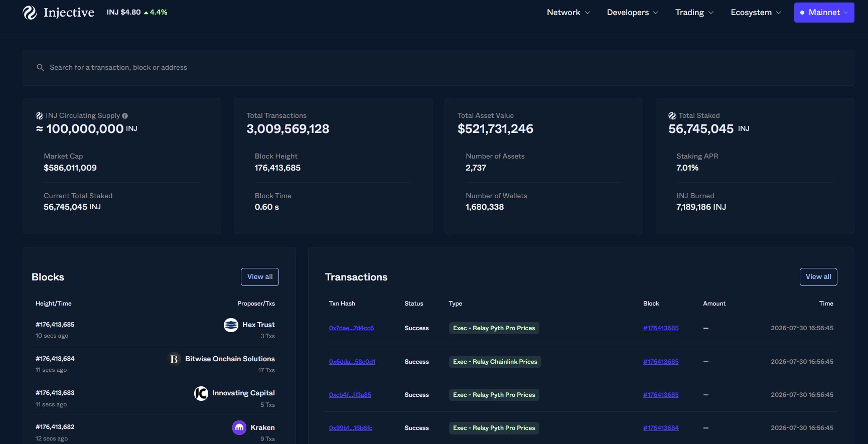
Task: Open the Trading dropdown menu
Action: [x=694, y=13]
